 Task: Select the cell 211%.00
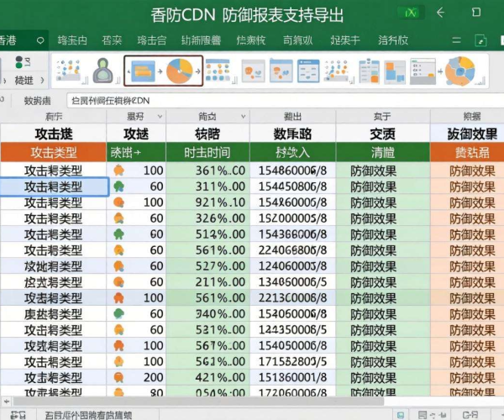pos(207,282)
